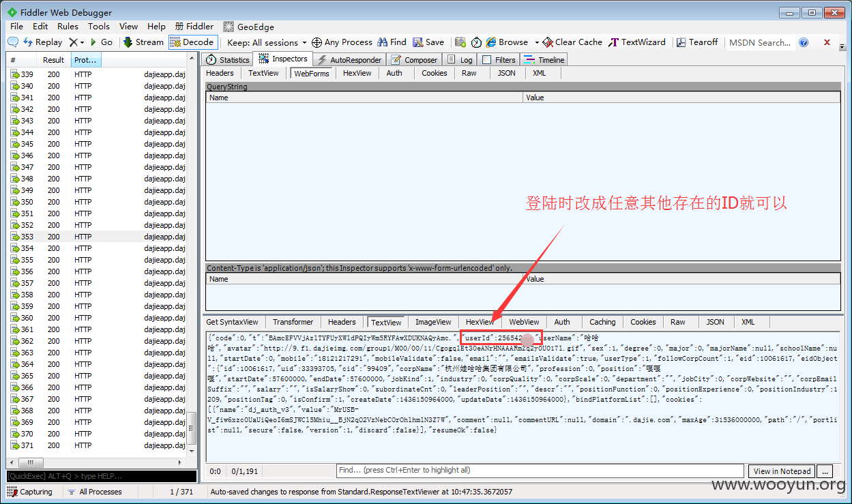The width and height of the screenshot is (852, 504).
Task: Click the Any Process target picker
Action: (x=342, y=42)
